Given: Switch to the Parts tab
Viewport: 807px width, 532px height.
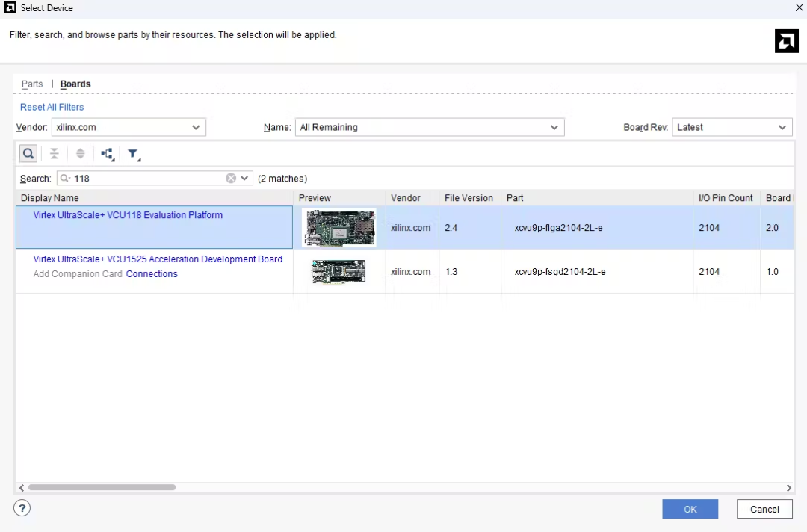Looking at the screenshot, I should point(32,84).
